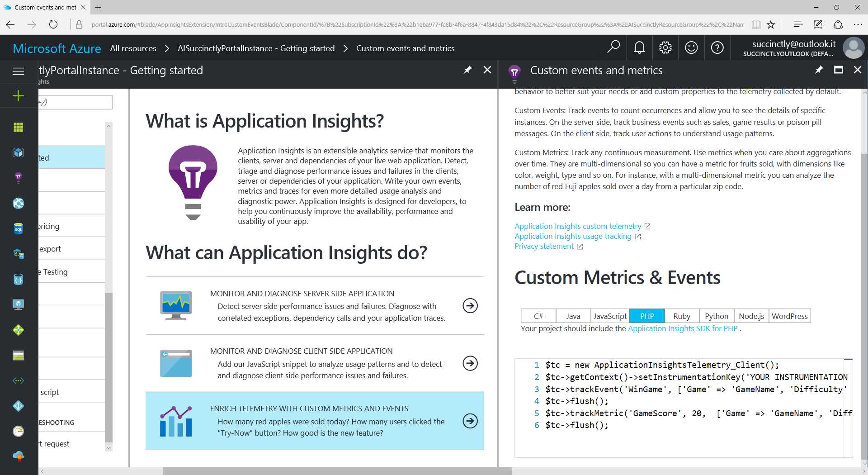868x475 pixels.
Task: Open the clock Monitor sidebar icon
Action: 18,431
